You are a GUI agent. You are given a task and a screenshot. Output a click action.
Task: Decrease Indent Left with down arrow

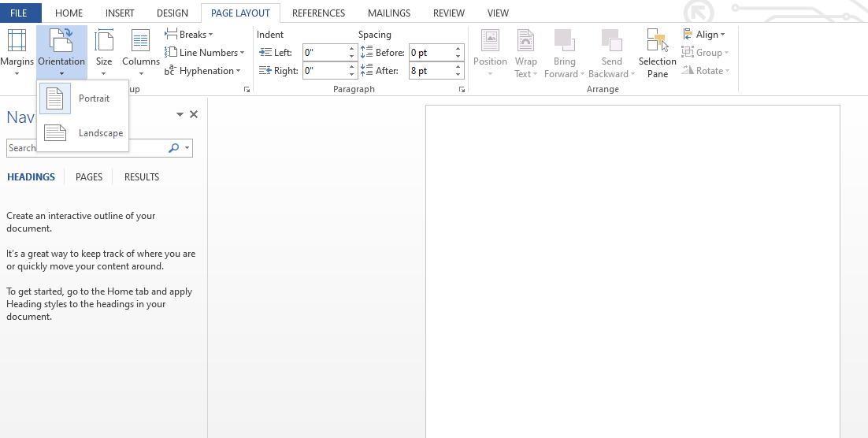pos(352,57)
